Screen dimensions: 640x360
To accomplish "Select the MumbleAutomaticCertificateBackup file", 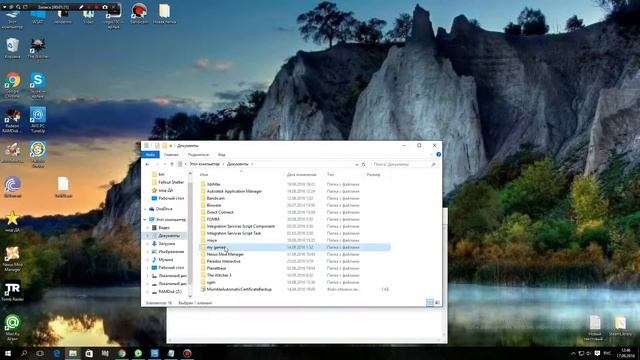I will coord(239,289).
